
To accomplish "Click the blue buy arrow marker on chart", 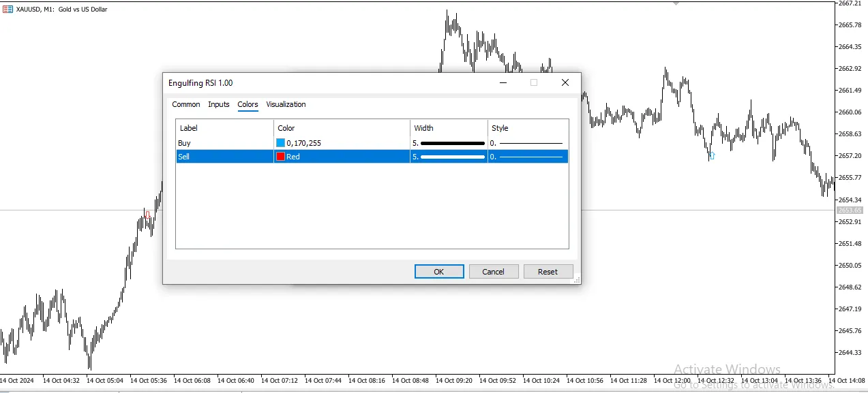I will 712,156.
